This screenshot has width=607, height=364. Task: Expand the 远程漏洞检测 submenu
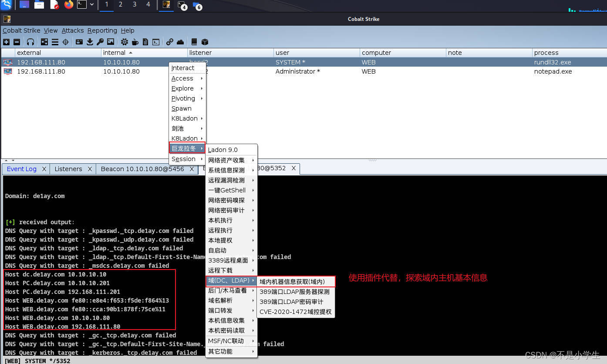pyautogui.click(x=231, y=180)
